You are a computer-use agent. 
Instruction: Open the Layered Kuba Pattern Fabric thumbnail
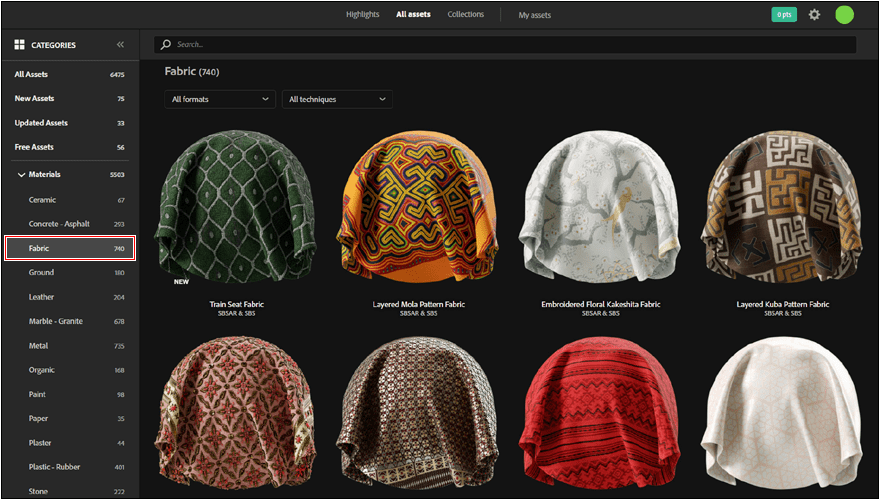[x=782, y=207]
